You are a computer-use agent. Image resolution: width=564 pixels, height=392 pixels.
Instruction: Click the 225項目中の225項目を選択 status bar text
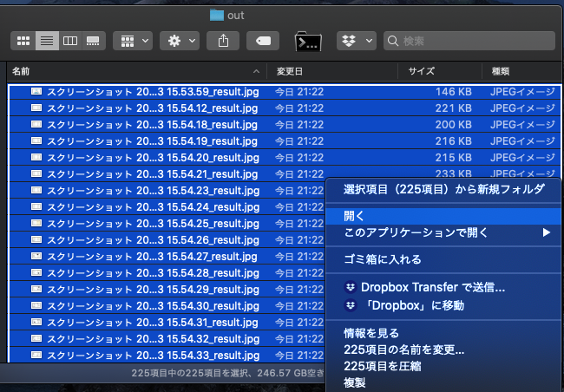point(189,373)
